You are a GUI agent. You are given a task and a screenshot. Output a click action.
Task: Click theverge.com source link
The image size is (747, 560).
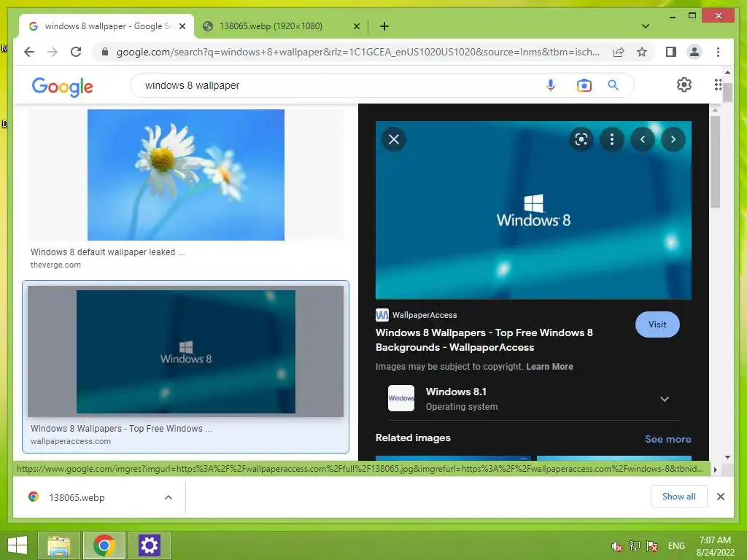point(55,265)
